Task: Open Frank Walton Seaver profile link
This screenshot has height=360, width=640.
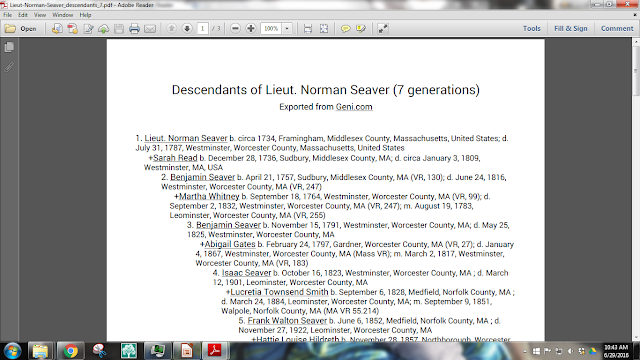Action: [x=287, y=320]
